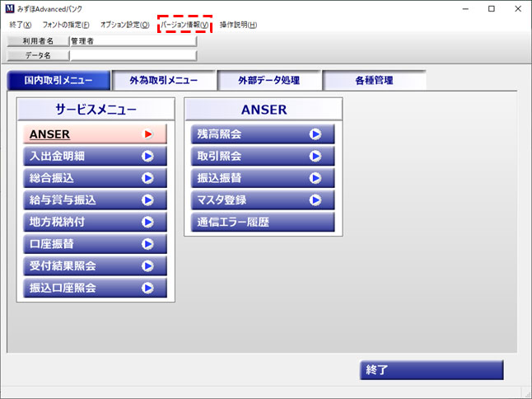
Task: Click the arrow icon beside 総合振込
Action: [x=147, y=178]
